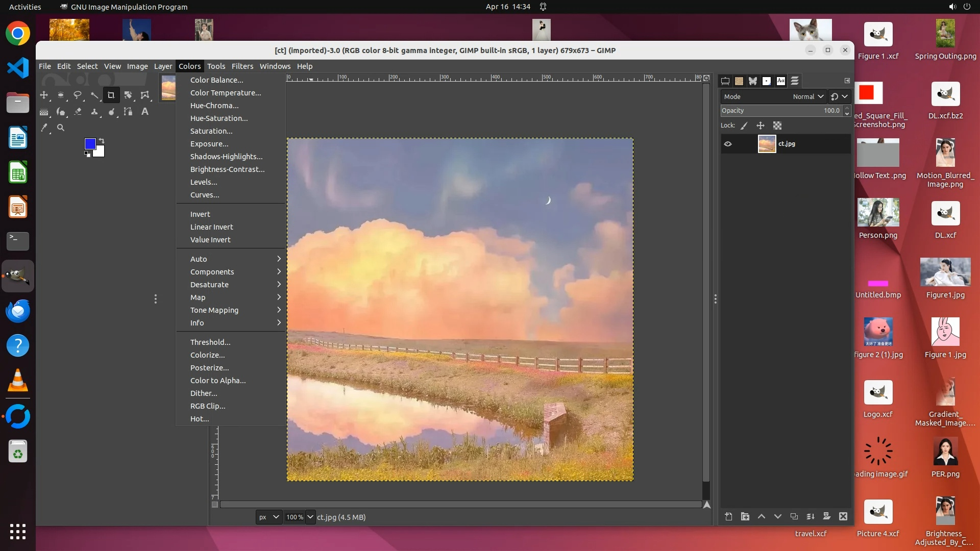Open the Filters menu

[242, 66]
